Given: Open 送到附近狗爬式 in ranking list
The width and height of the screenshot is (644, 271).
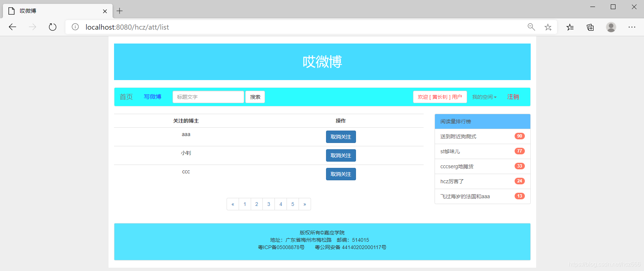Looking at the screenshot, I should point(458,136).
